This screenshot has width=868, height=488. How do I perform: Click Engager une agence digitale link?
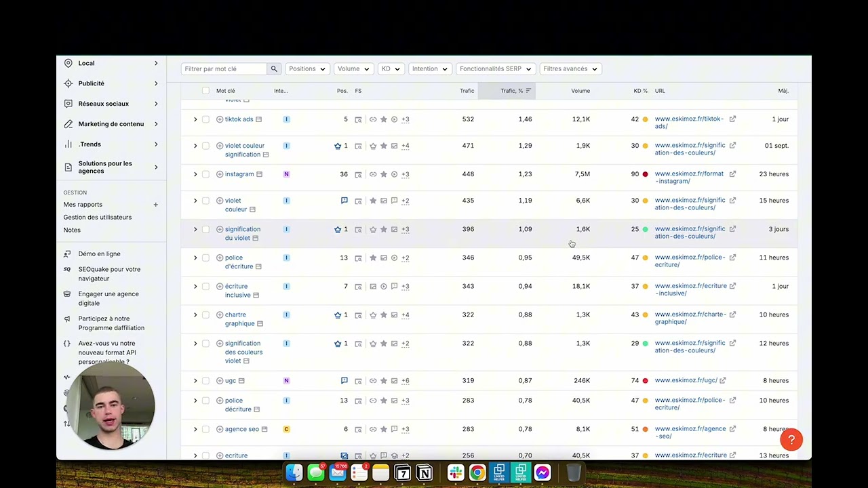(108, 299)
